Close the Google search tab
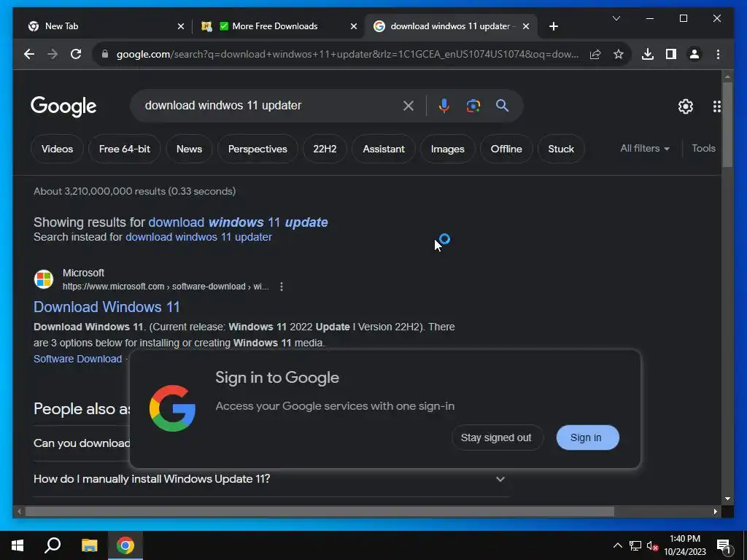The height and width of the screenshot is (560, 747). (x=525, y=27)
